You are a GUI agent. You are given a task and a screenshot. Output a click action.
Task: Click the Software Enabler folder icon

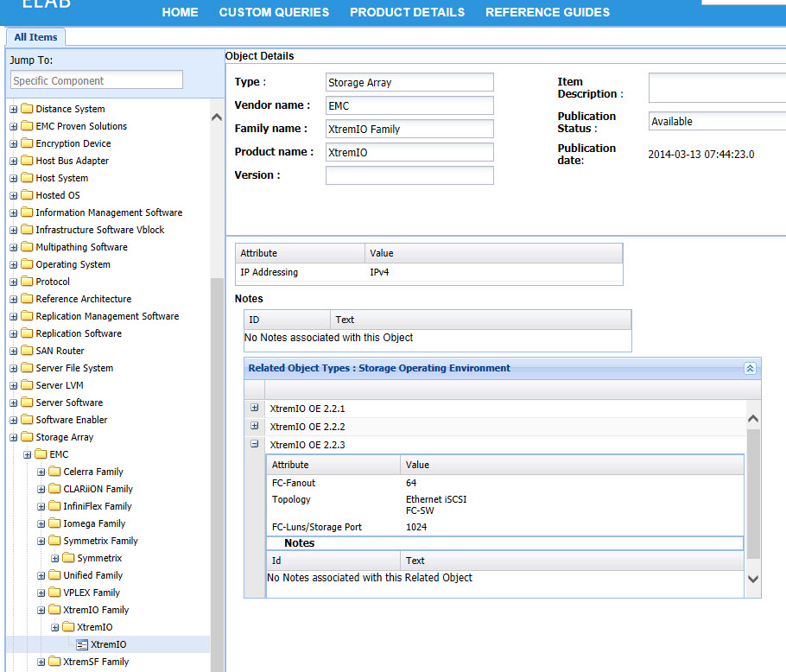click(x=27, y=420)
